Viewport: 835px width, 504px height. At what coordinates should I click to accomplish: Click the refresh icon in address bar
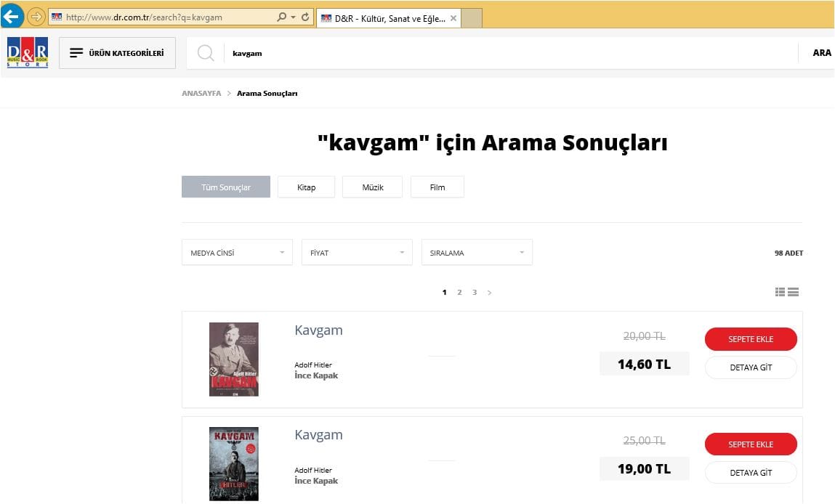tap(305, 17)
